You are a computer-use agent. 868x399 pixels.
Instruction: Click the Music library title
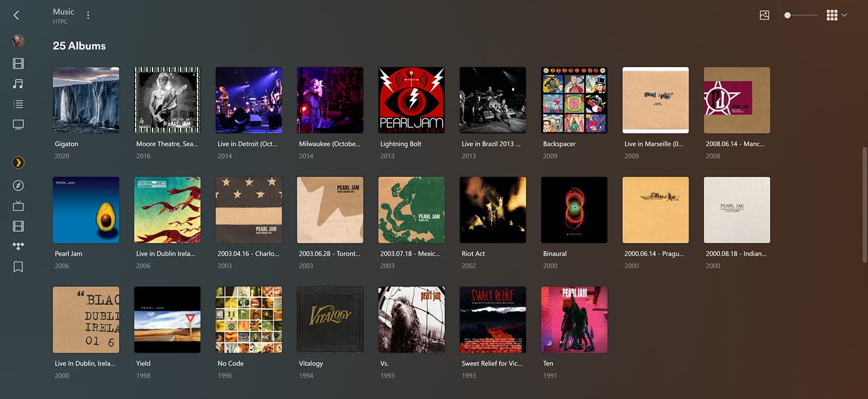pyautogui.click(x=63, y=11)
